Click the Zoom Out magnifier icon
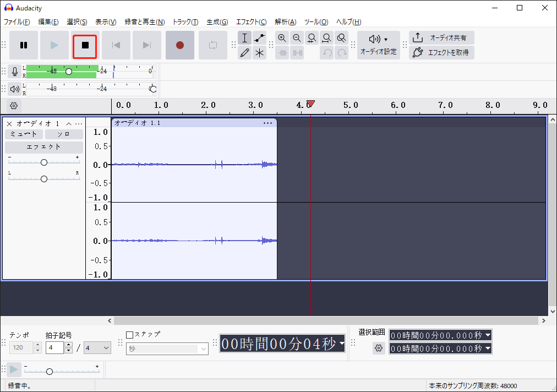 pyautogui.click(x=297, y=38)
